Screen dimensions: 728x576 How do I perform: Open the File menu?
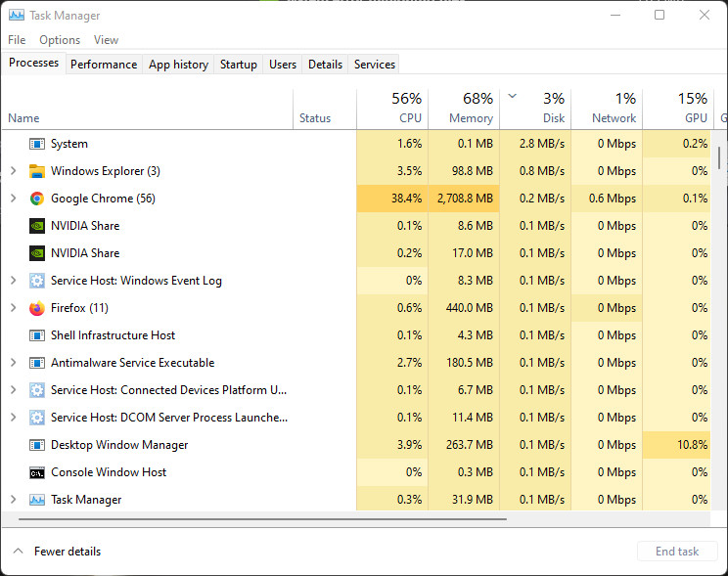coord(17,40)
